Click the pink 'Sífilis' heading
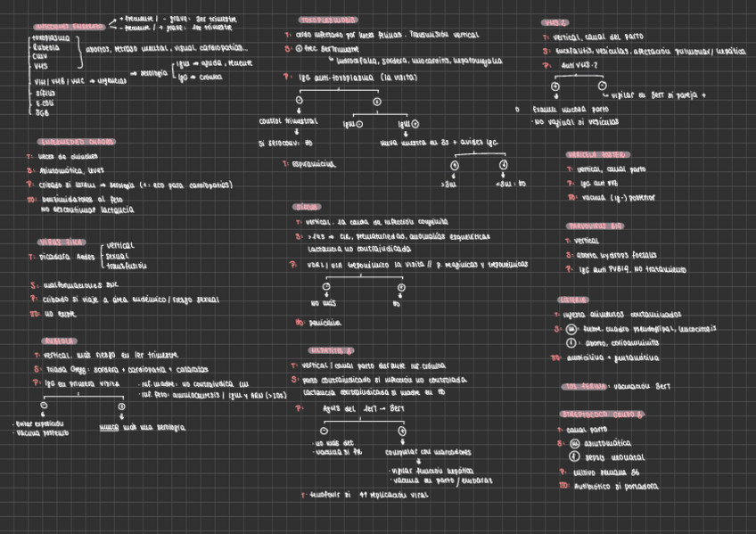The width and height of the screenshot is (756, 534). pos(307,207)
